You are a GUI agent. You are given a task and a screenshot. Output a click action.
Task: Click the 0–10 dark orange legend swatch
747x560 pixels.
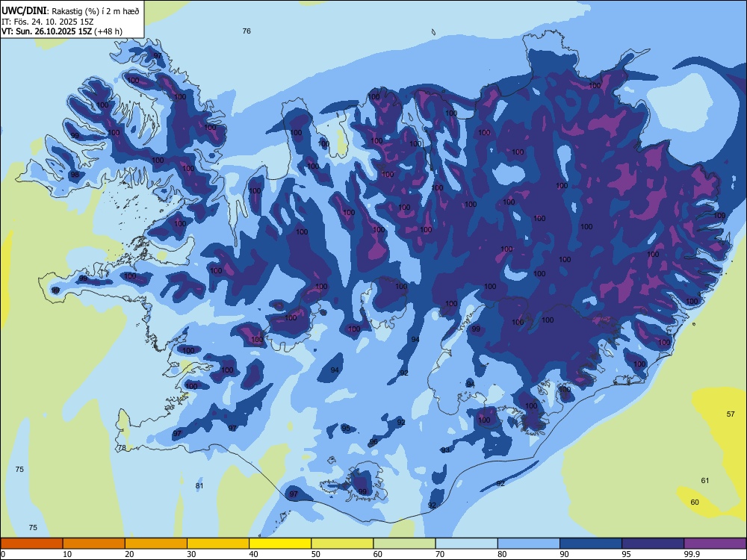(x=31, y=544)
